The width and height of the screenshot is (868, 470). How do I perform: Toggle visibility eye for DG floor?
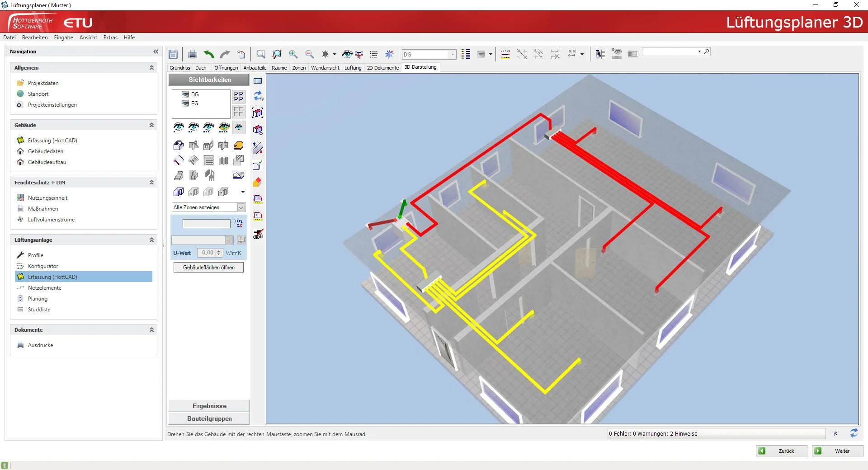coord(185,94)
